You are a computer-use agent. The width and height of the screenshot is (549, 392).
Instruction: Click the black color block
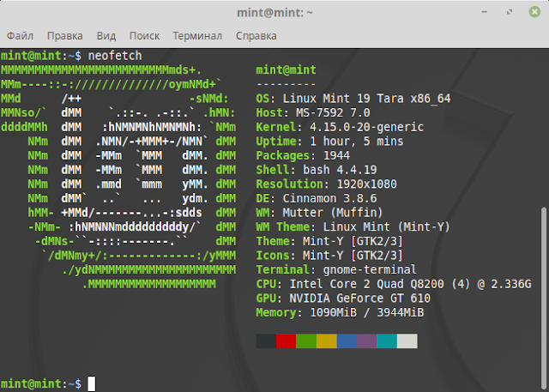pos(266,341)
